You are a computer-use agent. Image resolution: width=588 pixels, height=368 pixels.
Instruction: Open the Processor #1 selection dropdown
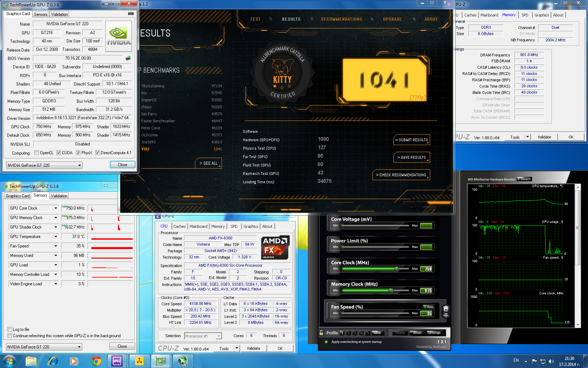point(203,336)
